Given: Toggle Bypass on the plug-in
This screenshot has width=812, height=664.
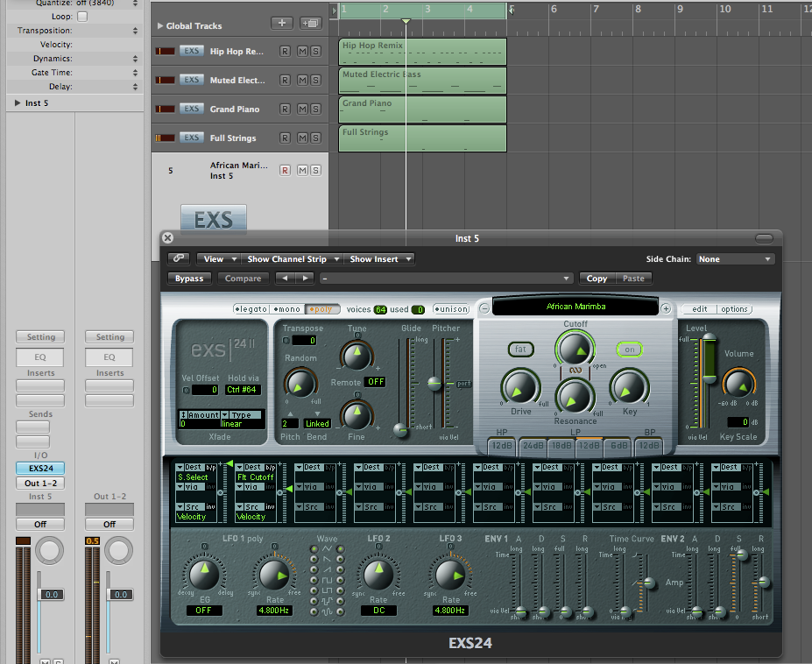Looking at the screenshot, I should (x=189, y=279).
